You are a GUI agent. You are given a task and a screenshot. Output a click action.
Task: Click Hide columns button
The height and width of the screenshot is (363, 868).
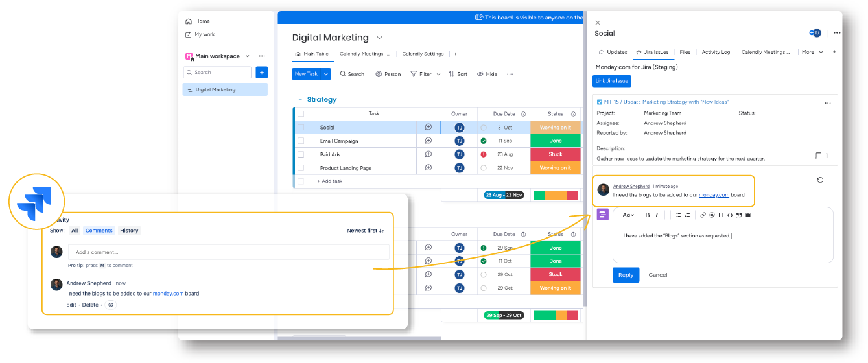pos(487,74)
